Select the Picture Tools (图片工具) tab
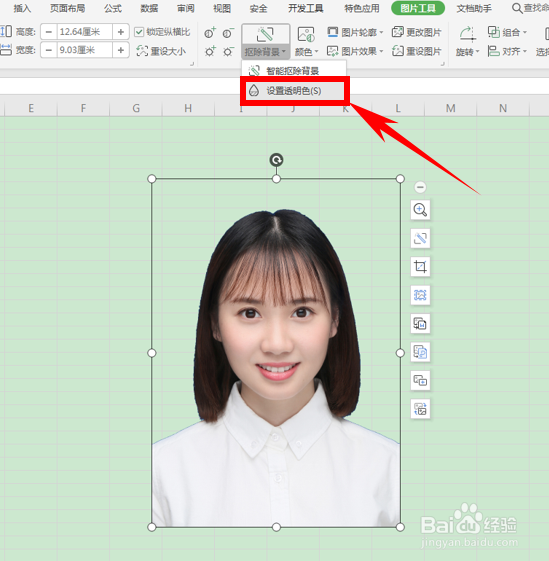 pos(418,8)
